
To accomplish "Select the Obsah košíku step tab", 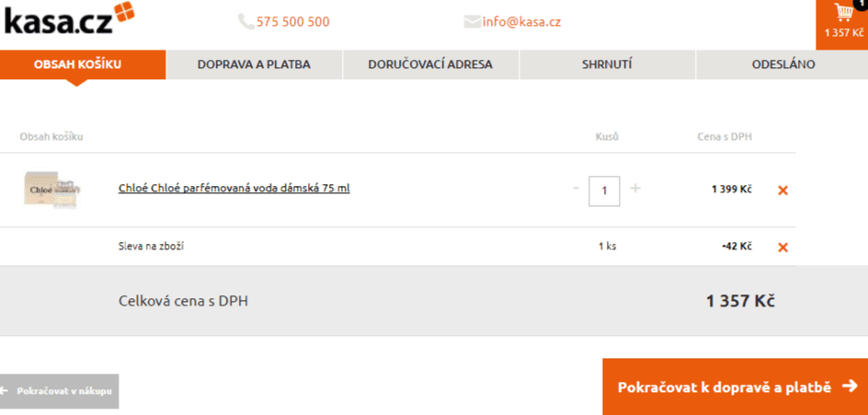I will click(x=83, y=64).
